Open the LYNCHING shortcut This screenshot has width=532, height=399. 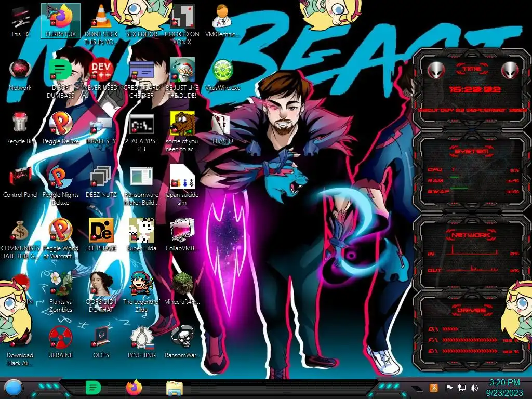[x=141, y=342]
